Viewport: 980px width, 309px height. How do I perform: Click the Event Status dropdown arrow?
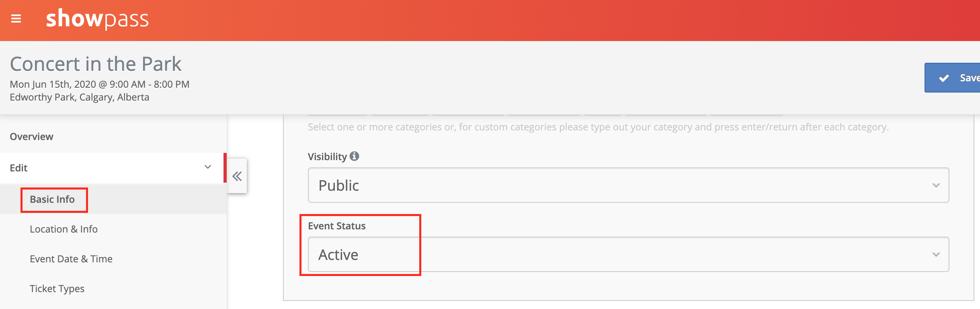(x=936, y=255)
